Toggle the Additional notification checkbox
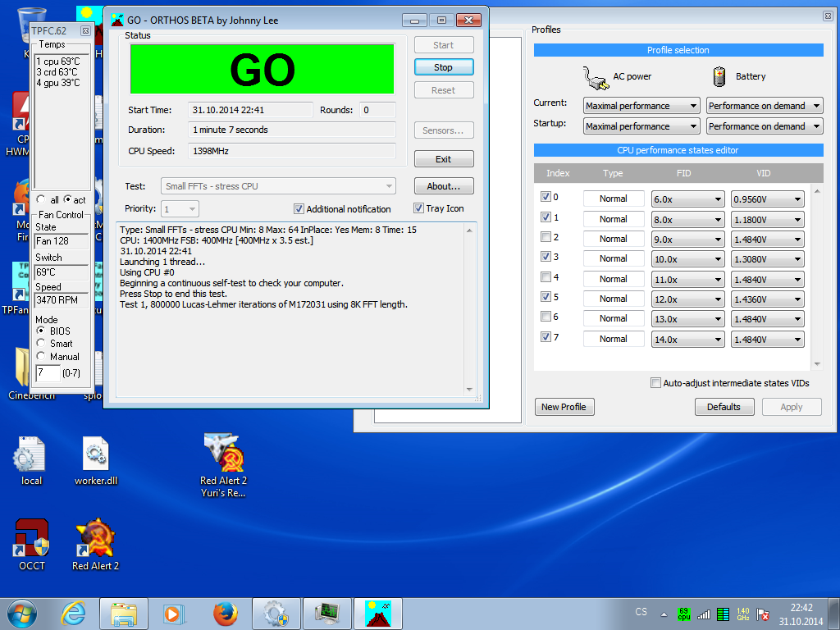The height and width of the screenshot is (630, 840). tap(299, 209)
